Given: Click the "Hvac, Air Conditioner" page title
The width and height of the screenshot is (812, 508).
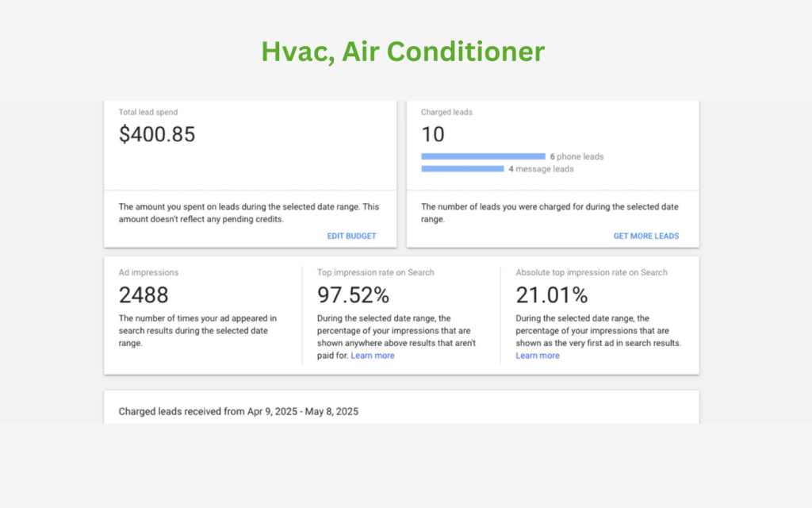Looking at the screenshot, I should (x=403, y=52).
